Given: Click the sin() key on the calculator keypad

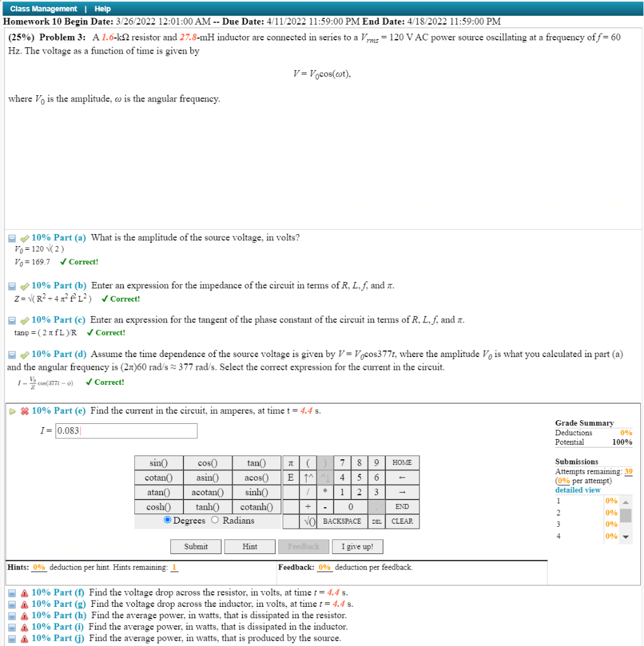Looking at the screenshot, I should coord(158,462).
